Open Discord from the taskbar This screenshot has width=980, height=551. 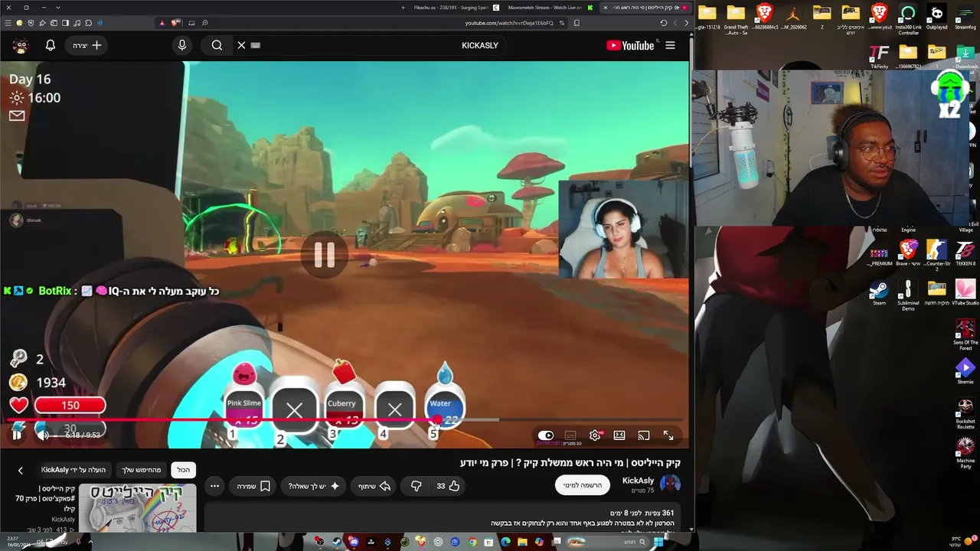[354, 542]
